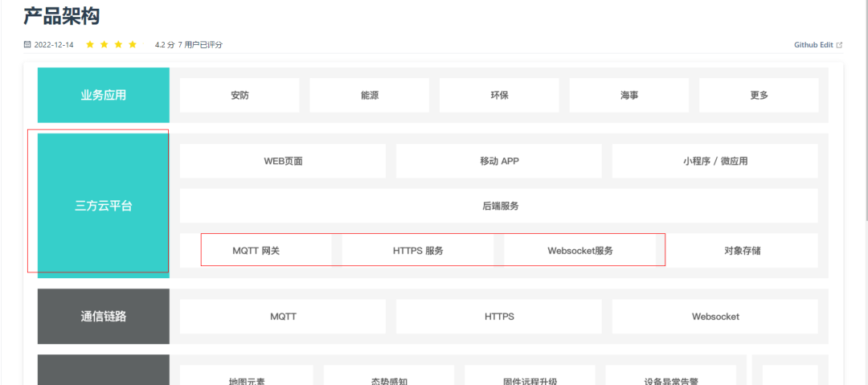Click the 产品架构 page heading

click(x=61, y=16)
